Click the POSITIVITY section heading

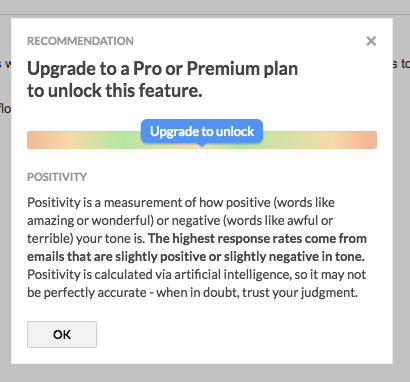(x=57, y=177)
